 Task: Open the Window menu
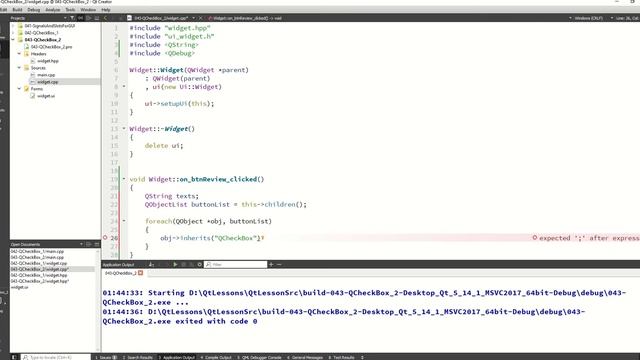tap(88, 9)
